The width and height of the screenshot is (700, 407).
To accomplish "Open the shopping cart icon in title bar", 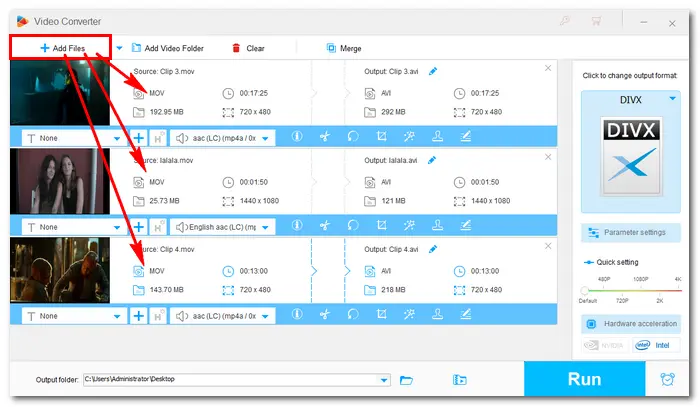I will 596,21.
